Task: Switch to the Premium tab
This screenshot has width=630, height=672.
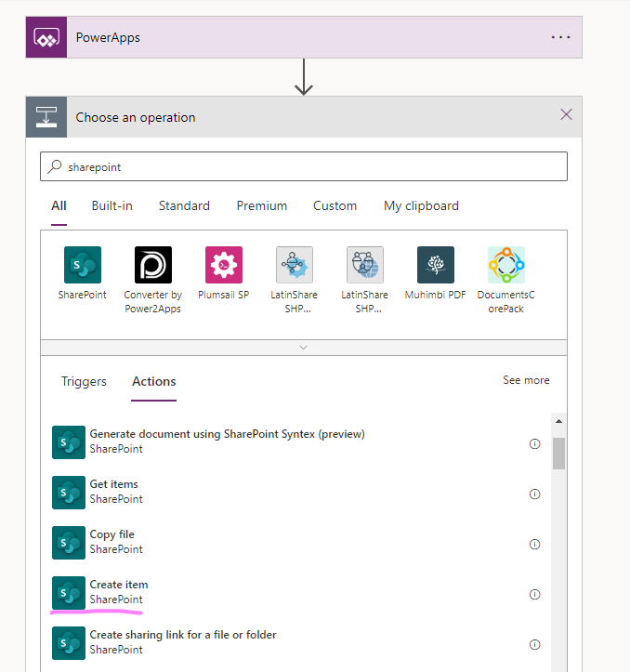Action: (261, 206)
